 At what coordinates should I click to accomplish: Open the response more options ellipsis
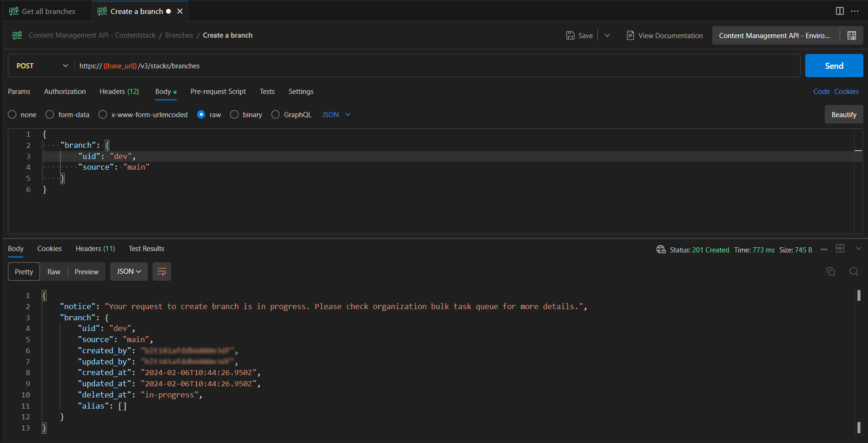pos(824,250)
